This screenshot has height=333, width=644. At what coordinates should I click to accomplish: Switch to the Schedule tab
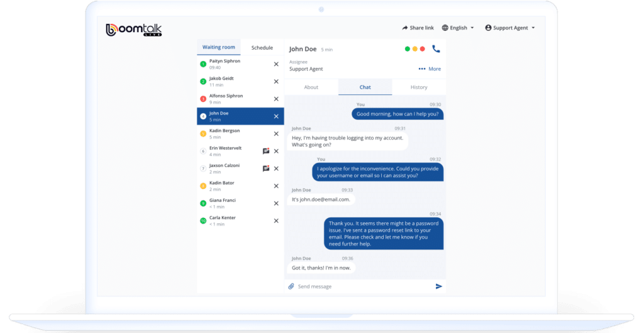pos(262,48)
